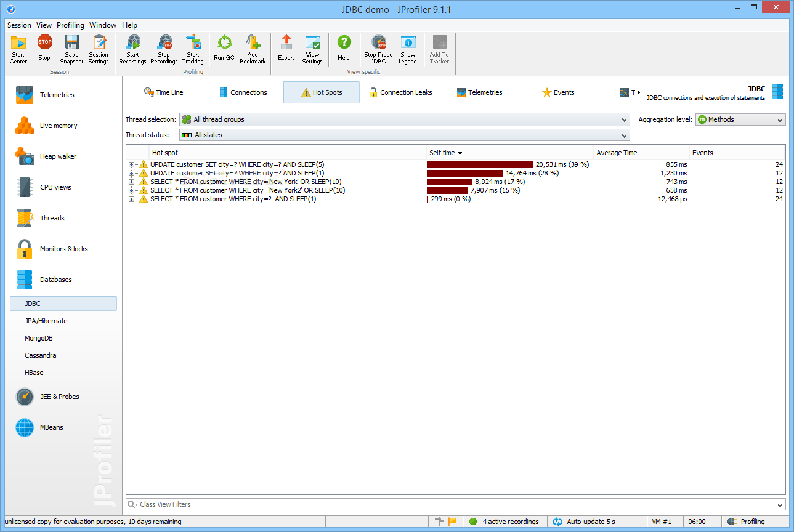This screenshot has height=532, width=794.
Task: Open the Profiling menu
Action: pos(70,25)
